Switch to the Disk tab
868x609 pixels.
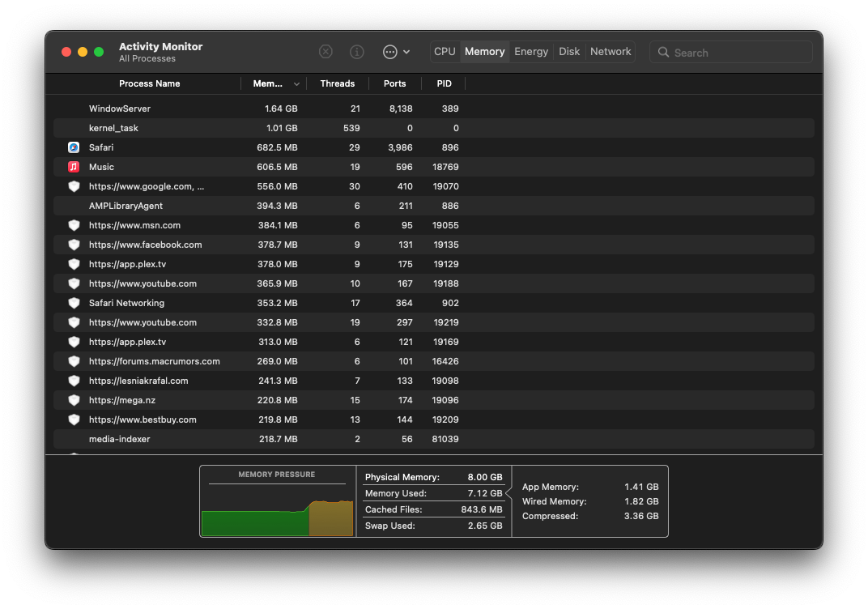tap(569, 52)
